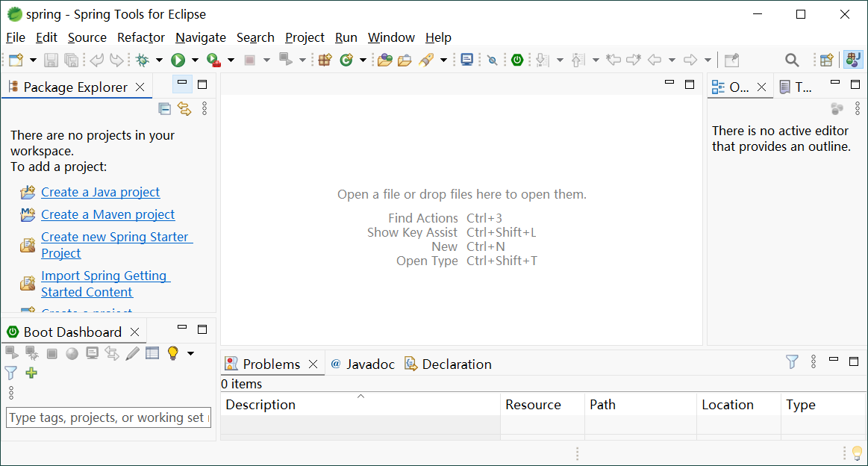Screen dimensions: 868x466
Task: Click the flashlight Search icon in toolbar
Action: pos(426,60)
